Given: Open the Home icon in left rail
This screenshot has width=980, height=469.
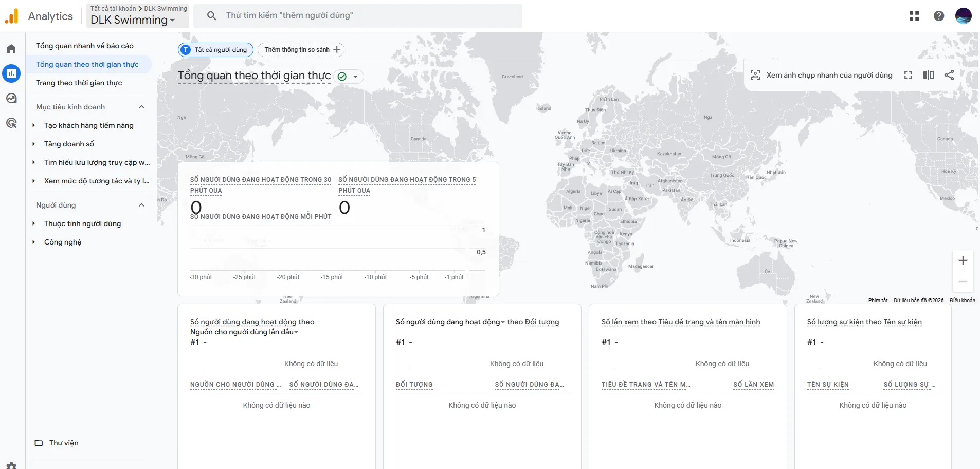Looking at the screenshot, I should point(11,49).
